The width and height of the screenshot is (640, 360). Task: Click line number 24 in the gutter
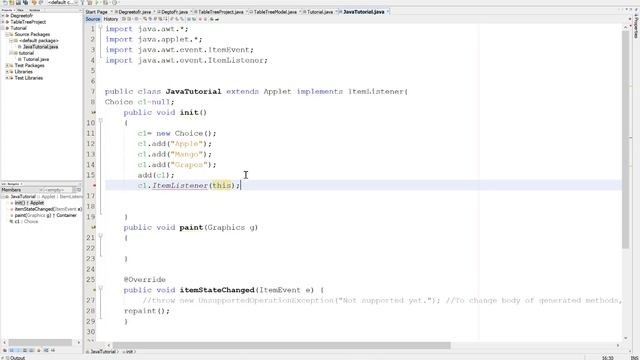pos(91,269)
